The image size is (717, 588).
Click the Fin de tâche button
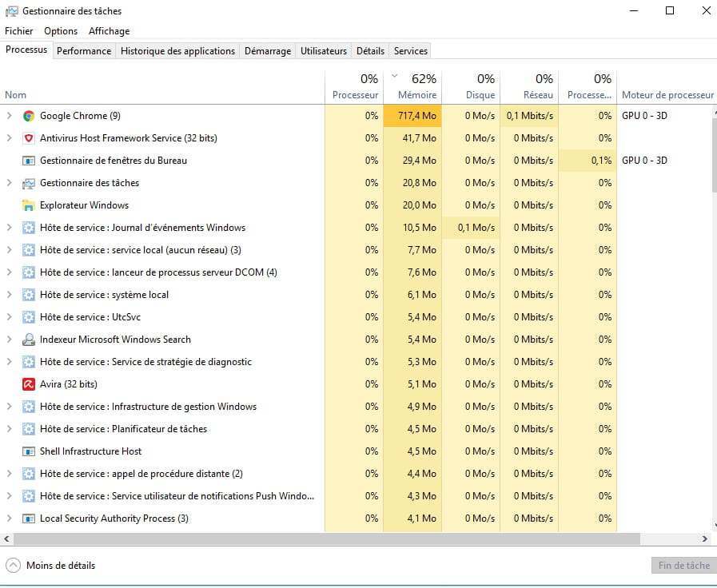(x=684, y=566)
